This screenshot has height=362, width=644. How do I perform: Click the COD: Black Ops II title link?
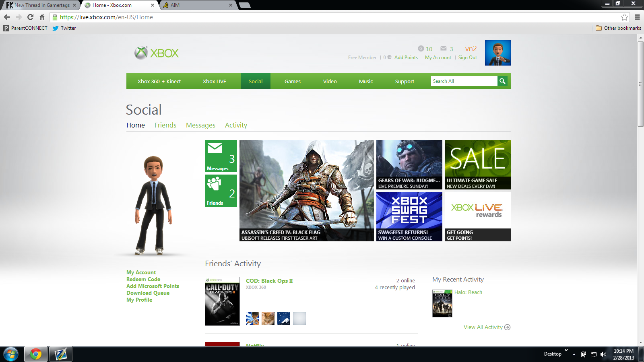click(269, 281)
